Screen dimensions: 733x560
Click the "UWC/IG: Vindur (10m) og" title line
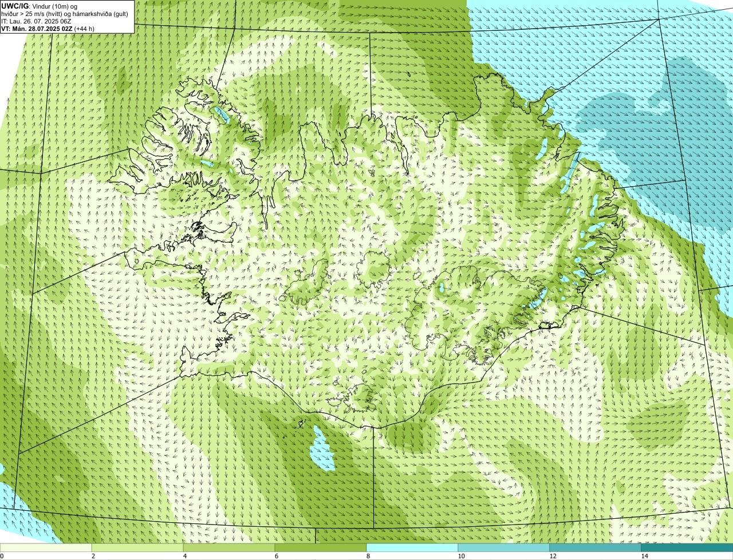pos(40,6)
